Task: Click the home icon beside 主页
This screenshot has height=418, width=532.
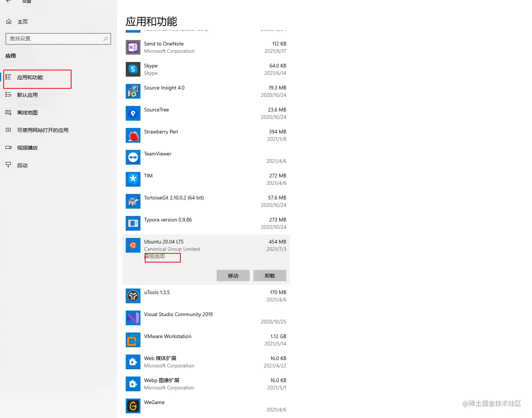Action: click(9, 22)
